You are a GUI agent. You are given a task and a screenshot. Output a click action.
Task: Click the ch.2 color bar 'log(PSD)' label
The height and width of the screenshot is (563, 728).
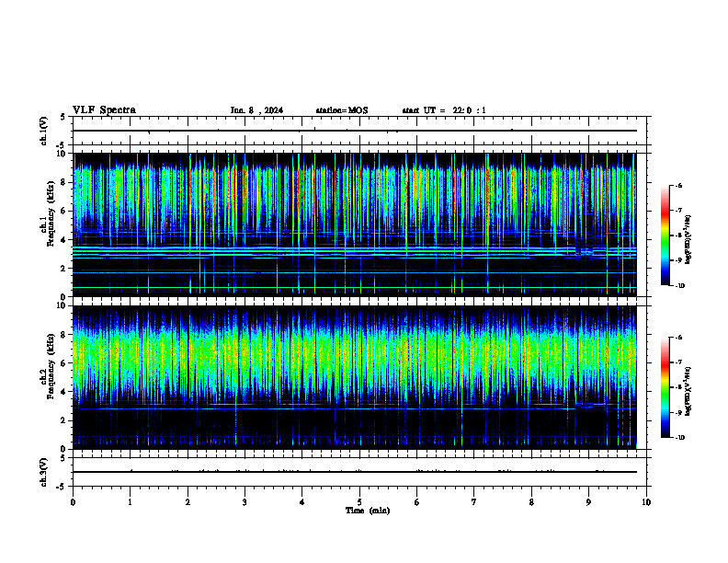[688, 391]
